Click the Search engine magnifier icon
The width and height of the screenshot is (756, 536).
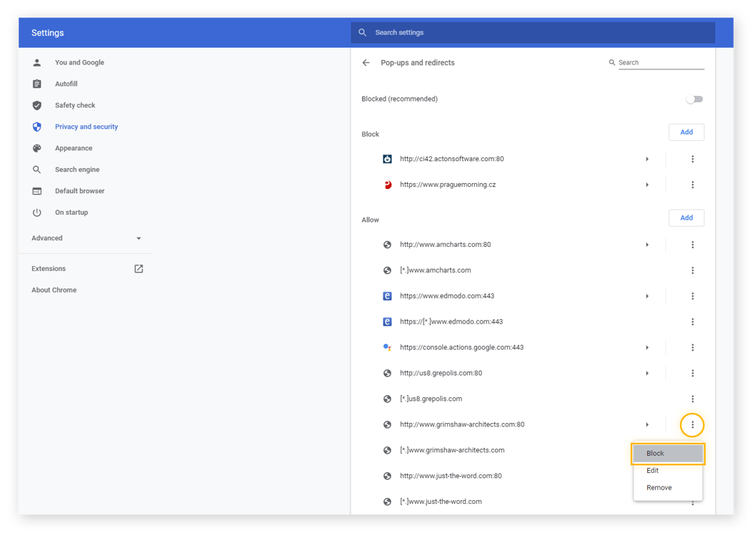click(x=36, y=170)
